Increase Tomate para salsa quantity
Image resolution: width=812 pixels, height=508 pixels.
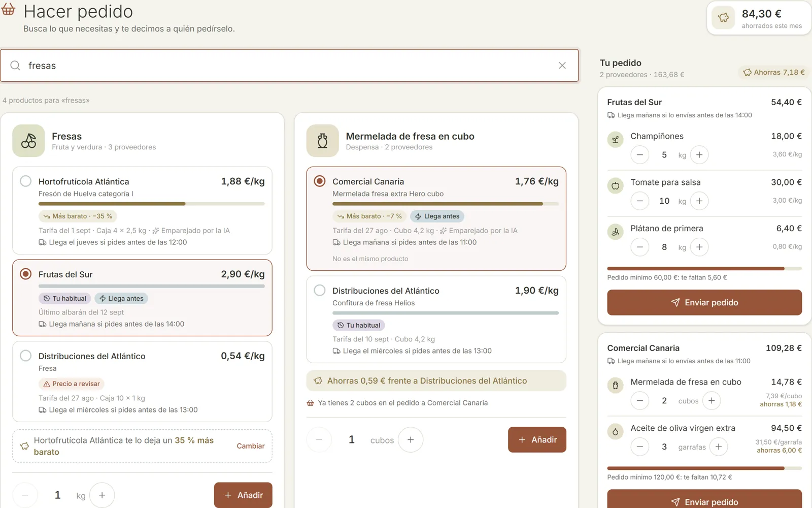(699, 201)
